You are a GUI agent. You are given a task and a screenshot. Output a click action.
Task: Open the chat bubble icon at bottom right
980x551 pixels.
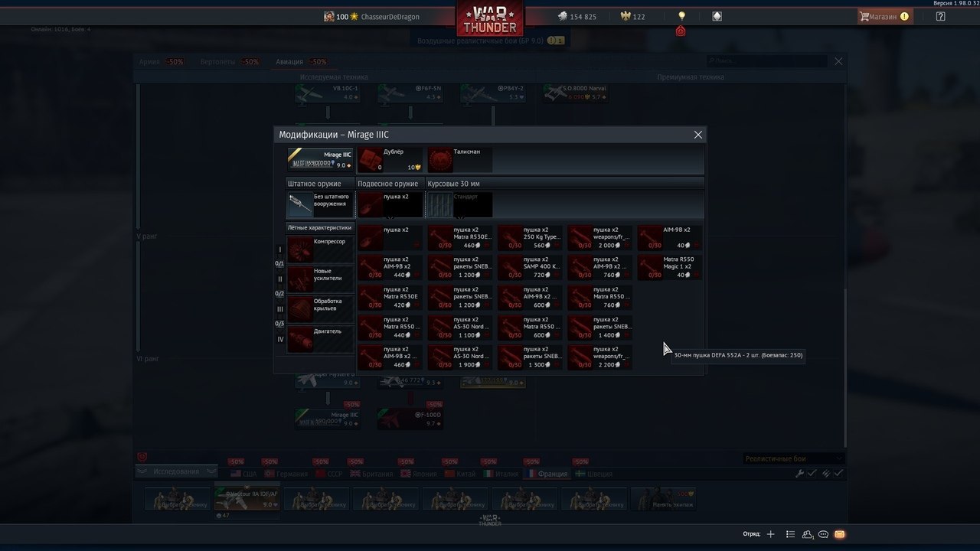(x=824, y=534)
